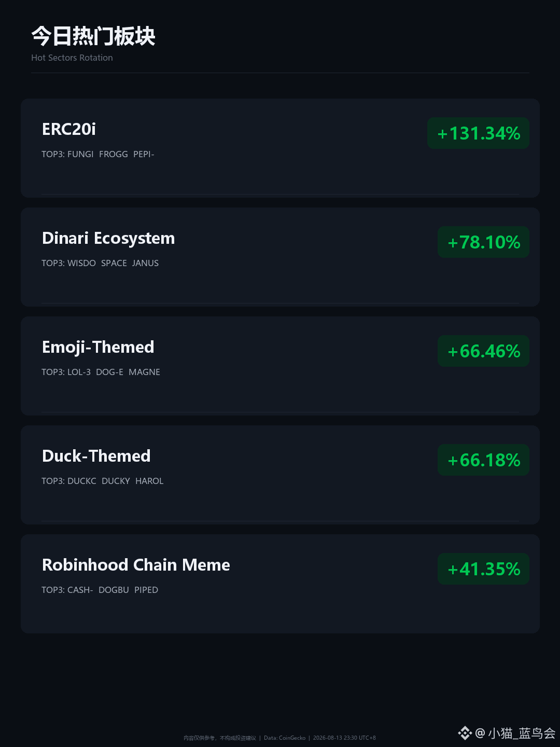The image size is (560, 747).
Task: Open the Robinhood Chain Meme sector title
Action: (136, 565)
